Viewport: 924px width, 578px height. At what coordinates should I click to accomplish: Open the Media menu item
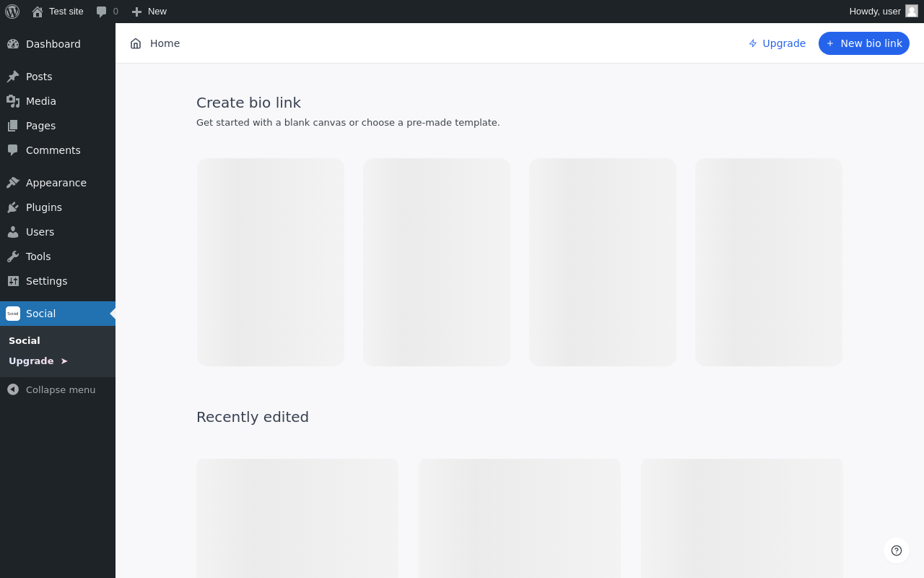58,101
